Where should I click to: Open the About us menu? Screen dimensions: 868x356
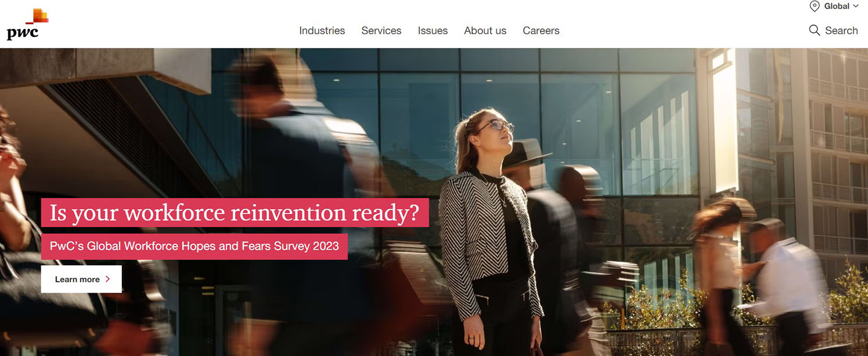[x=485, y=31]
